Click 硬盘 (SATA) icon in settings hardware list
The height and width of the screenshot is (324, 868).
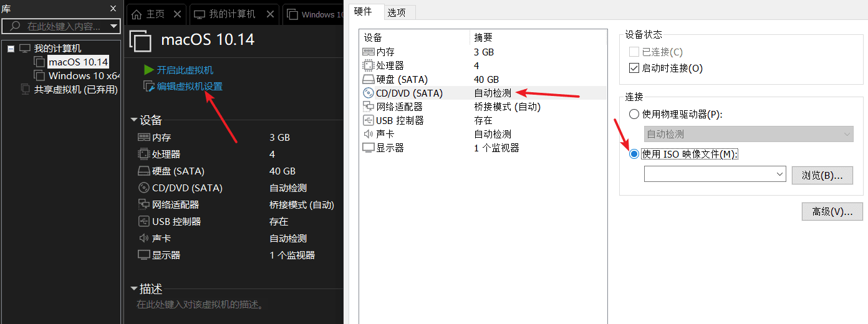pos(368,80)
